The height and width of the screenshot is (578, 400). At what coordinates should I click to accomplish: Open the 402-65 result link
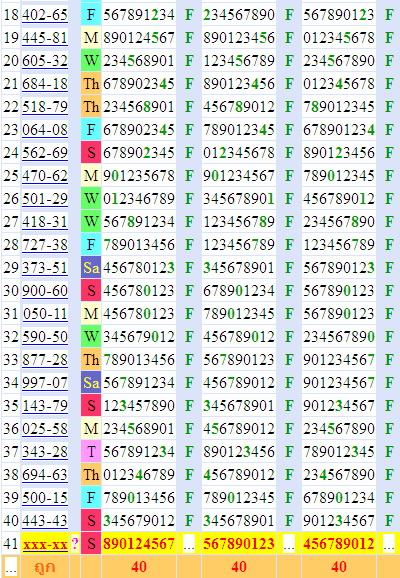pos(45,15)
